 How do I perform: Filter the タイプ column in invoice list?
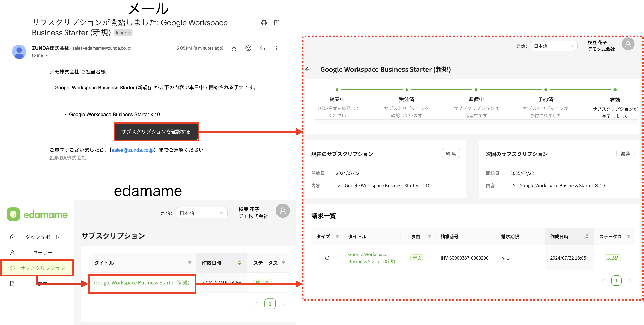tap(337, 236)
